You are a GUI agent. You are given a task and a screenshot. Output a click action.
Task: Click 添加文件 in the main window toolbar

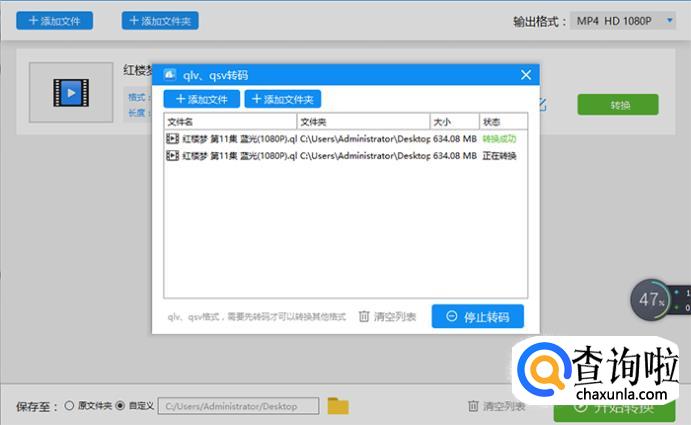point(54,21)
